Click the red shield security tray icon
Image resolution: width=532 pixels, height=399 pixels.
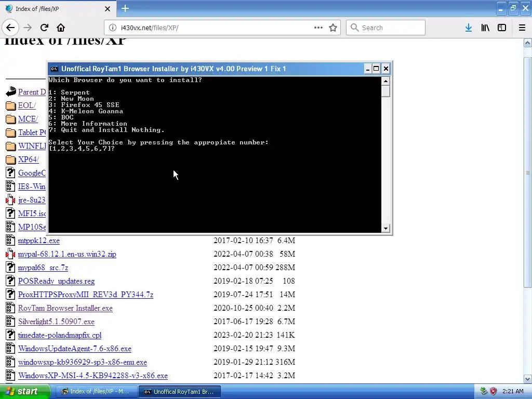pyautogui.click(x=494, y=392)
